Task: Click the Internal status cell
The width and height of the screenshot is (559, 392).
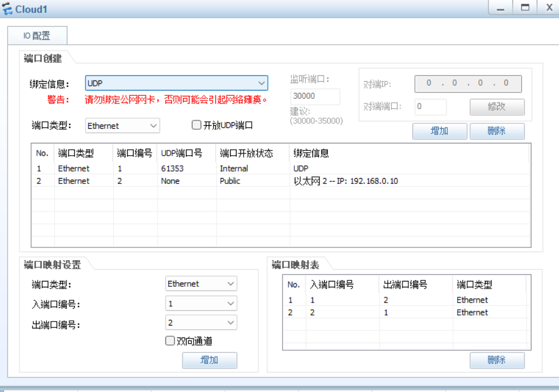Action: coord(234,169)
